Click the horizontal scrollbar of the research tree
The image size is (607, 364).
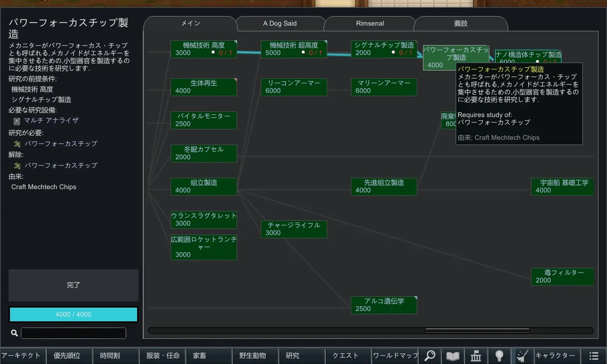[477, 330]
